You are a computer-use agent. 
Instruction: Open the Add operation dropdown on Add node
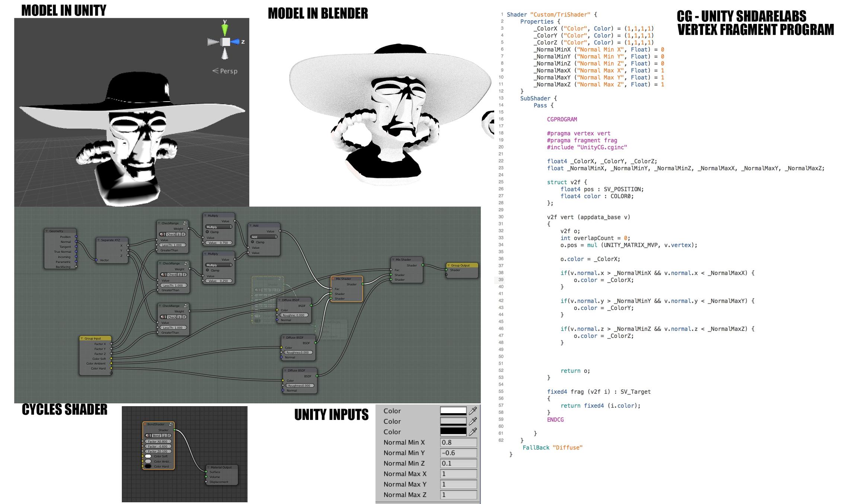pyautogui.click(x=264, y=237)
